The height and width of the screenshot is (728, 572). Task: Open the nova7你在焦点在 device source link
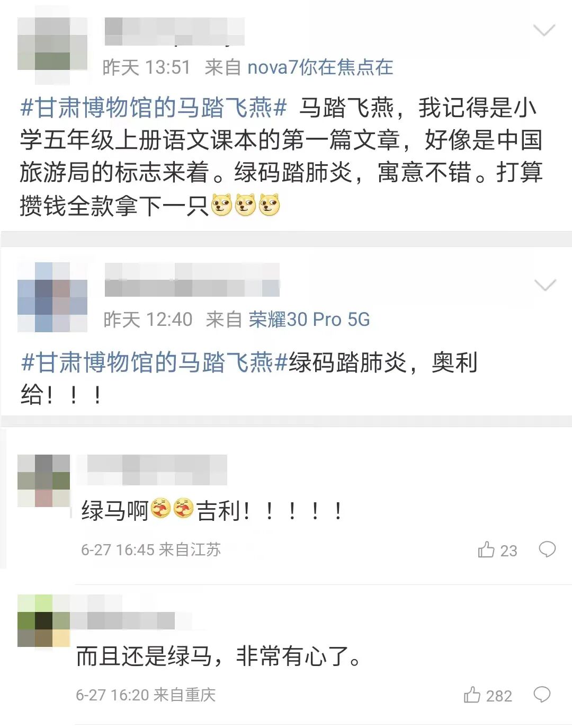[x=320, y=67]
